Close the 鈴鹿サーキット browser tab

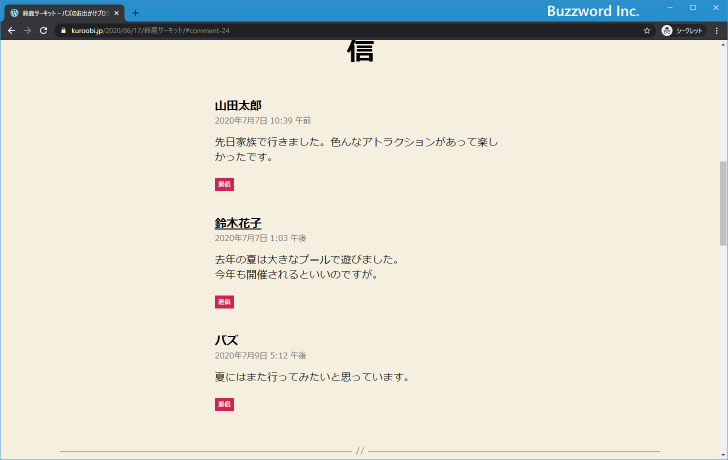pyautogui.click(x=117, y=13)
